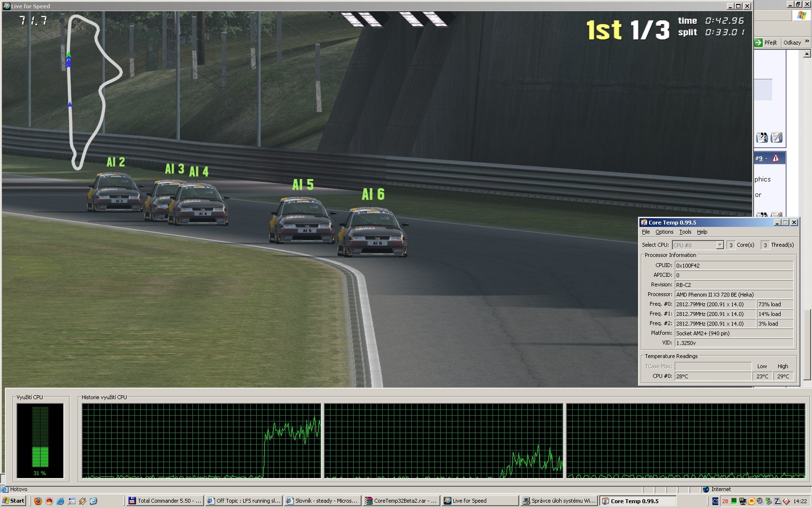Click the green Přejít go arrow
Viewport: 812px width, 508px height.
tap(759, 43)
